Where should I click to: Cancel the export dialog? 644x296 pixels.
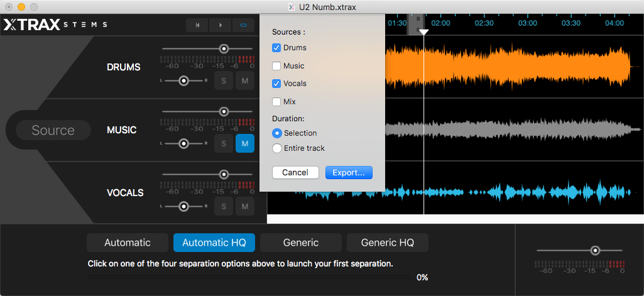pos(295,172)
